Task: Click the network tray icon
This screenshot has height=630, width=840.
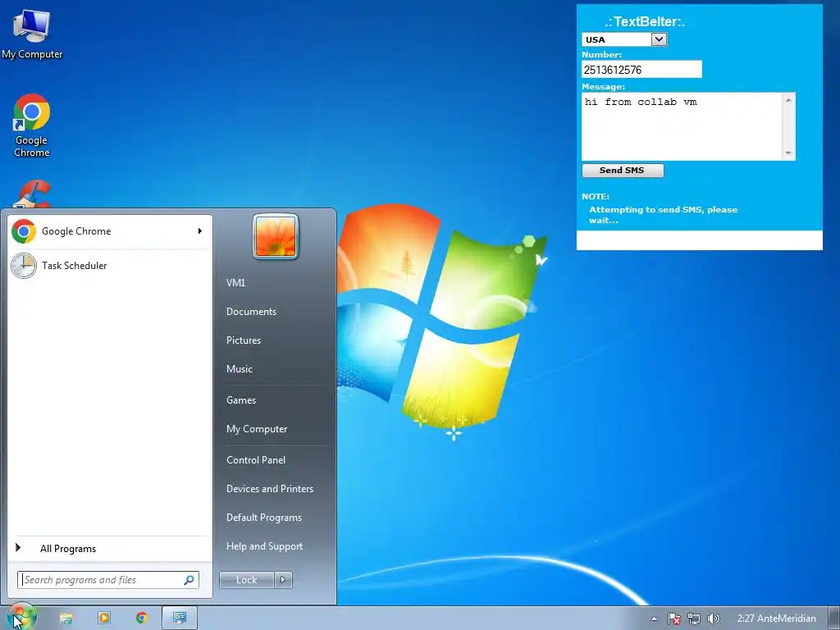Action: 694,619
